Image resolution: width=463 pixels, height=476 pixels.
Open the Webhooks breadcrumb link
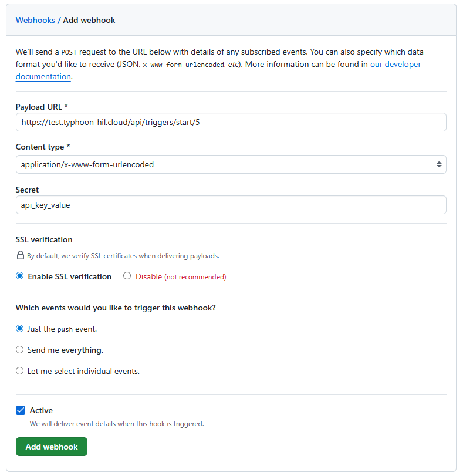[x=35, y=20]
